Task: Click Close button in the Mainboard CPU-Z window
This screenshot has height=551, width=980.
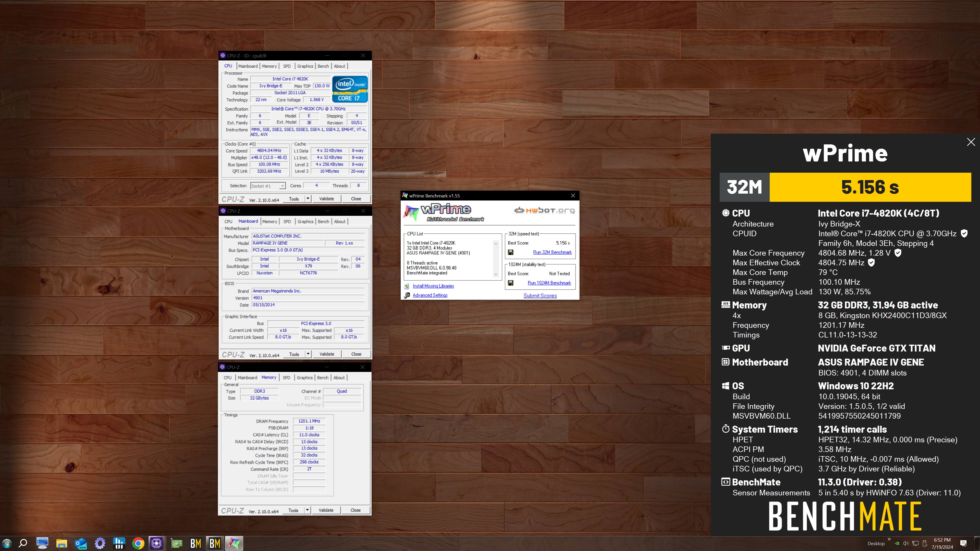Action: 356,354
